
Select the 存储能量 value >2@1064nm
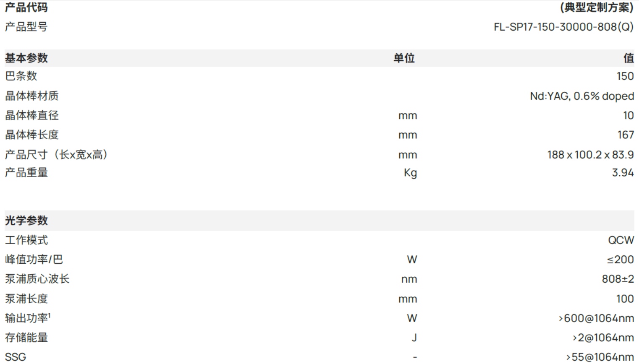(603, 338)
